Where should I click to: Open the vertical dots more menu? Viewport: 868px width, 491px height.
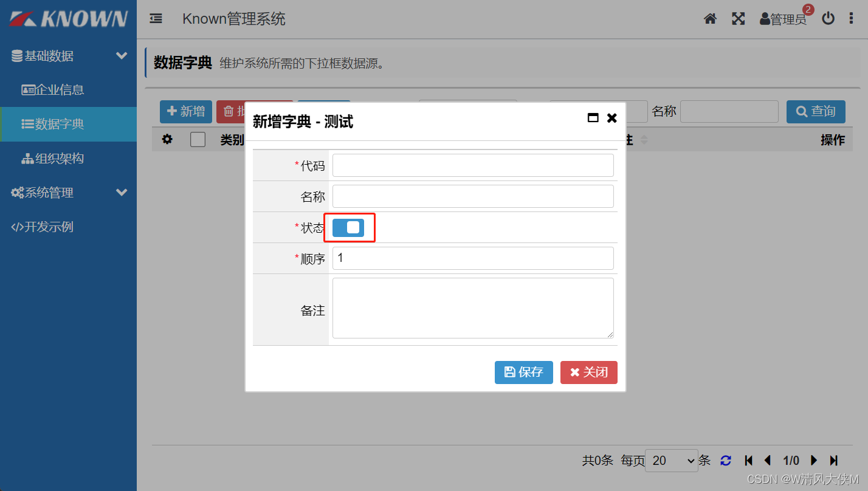pyautogui.click(x=851, y=19)
